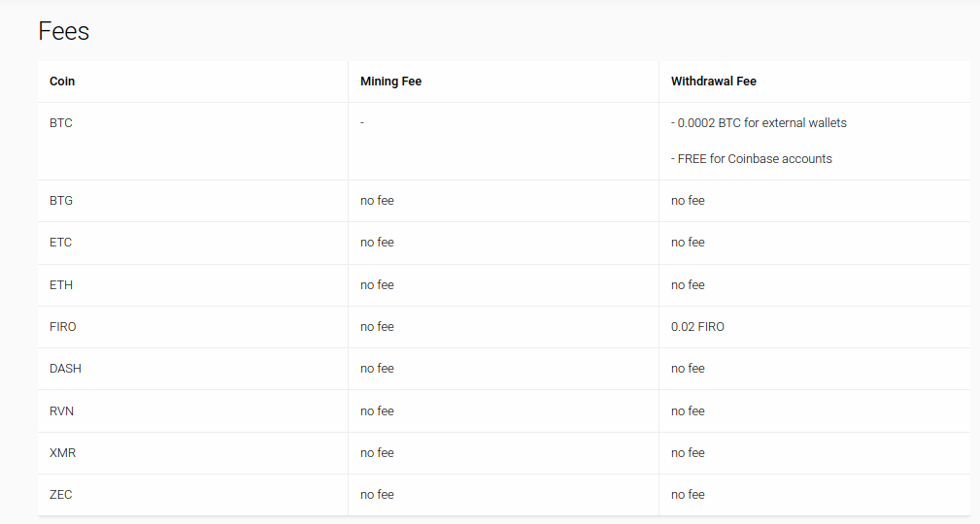Click the ETC withdrawal fee 'no fee'
980x524 pixels.
[688, 243]
